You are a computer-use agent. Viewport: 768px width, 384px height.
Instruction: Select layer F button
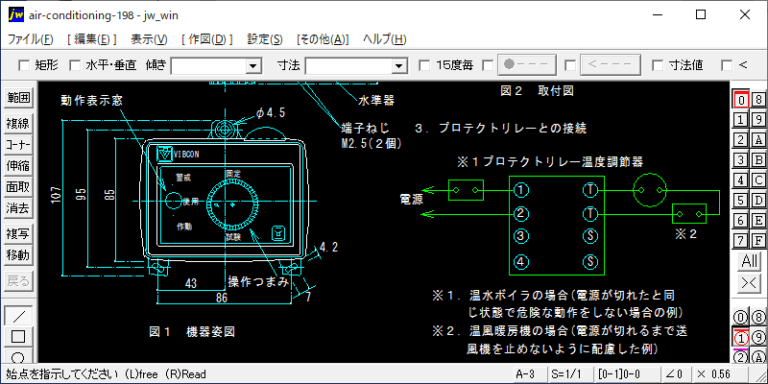click(759, 240)
